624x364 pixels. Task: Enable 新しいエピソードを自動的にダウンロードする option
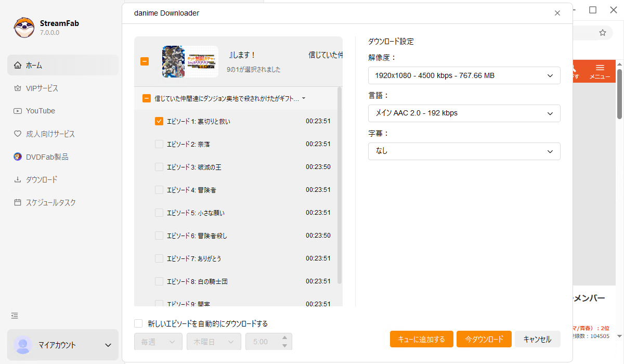coord(138,323)
